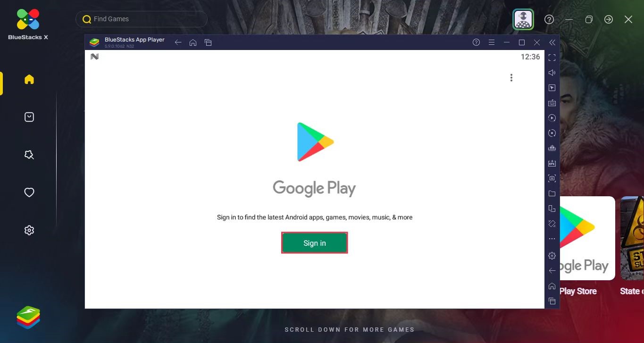
Task: Click the SCROLL DOWN FOR MORE GAMES text
Action: point(350,330)
